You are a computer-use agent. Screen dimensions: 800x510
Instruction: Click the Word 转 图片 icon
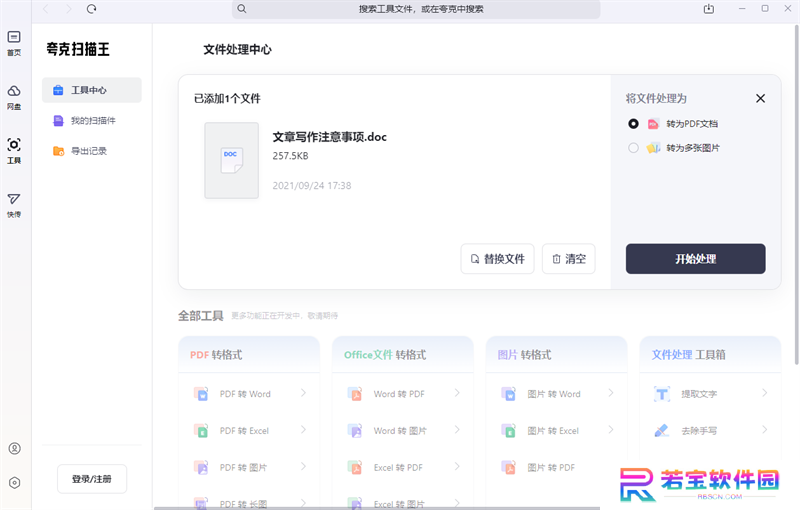point(355,430)
